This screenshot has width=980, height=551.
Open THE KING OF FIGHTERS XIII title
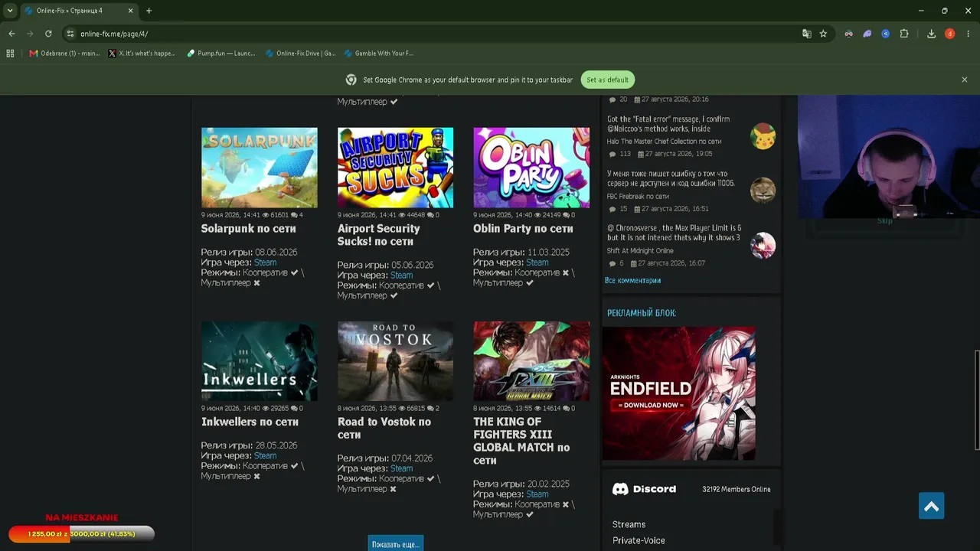(x=521, y=441)
